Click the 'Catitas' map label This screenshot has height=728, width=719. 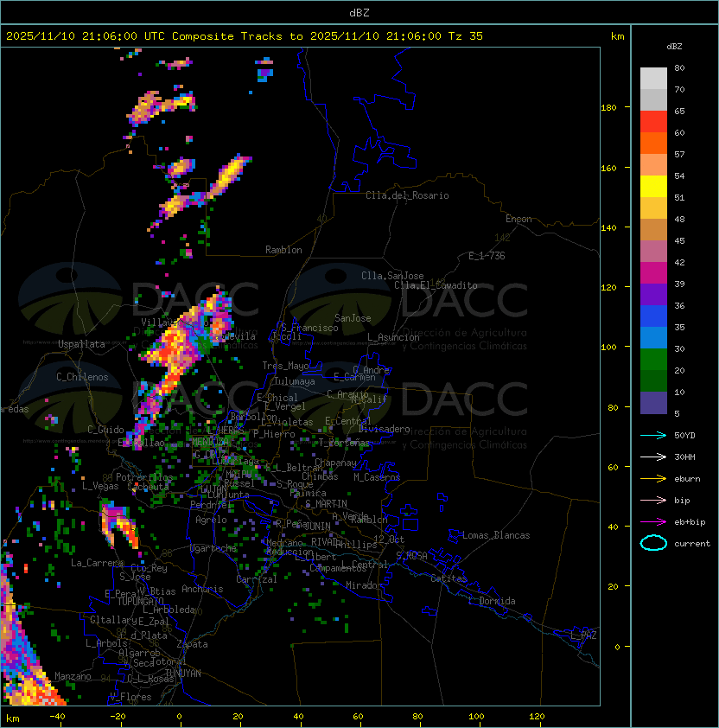pos(449,578)
